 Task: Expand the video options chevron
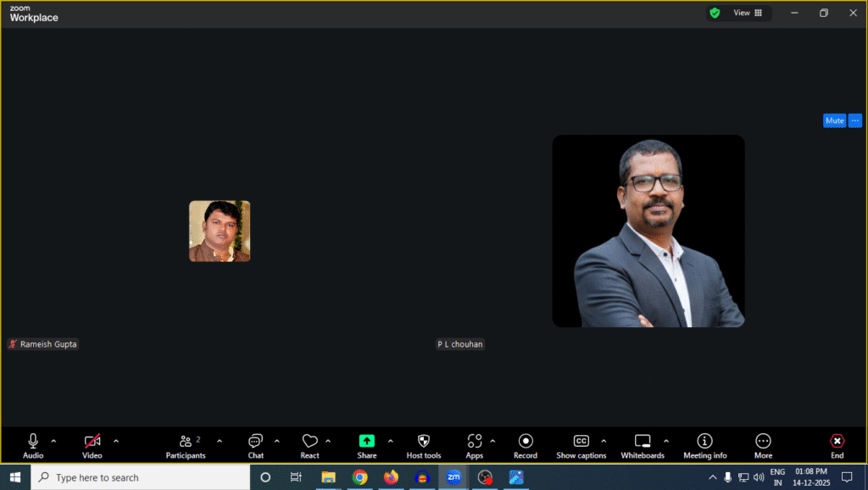[116, 441]
